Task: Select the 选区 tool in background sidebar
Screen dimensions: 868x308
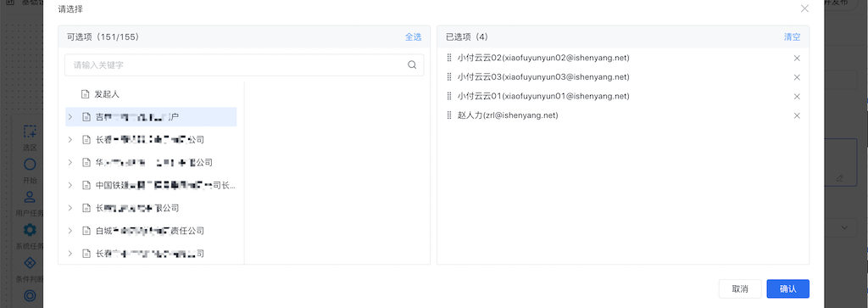Action: click(30, 137)
